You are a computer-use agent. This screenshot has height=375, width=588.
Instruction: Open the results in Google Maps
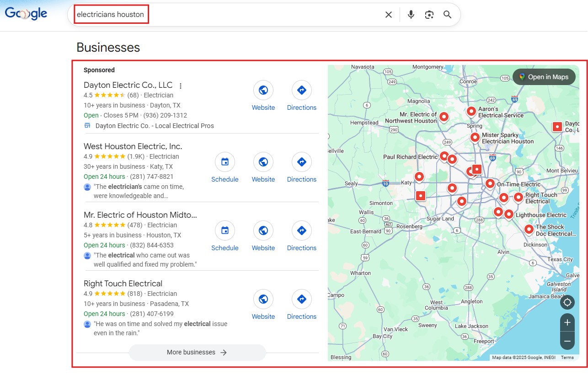(544, 77)
